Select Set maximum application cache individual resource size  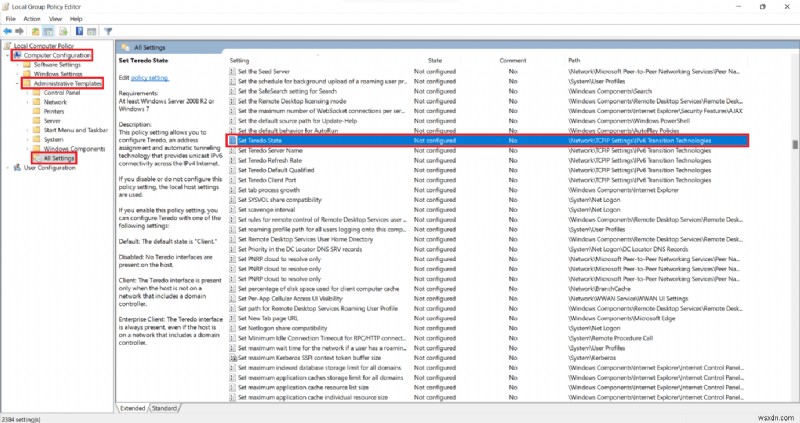tap(487, 397)
